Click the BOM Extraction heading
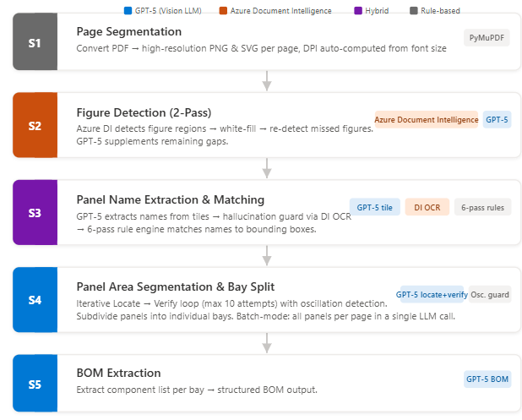The image size is (522, 420). point(118,373)
